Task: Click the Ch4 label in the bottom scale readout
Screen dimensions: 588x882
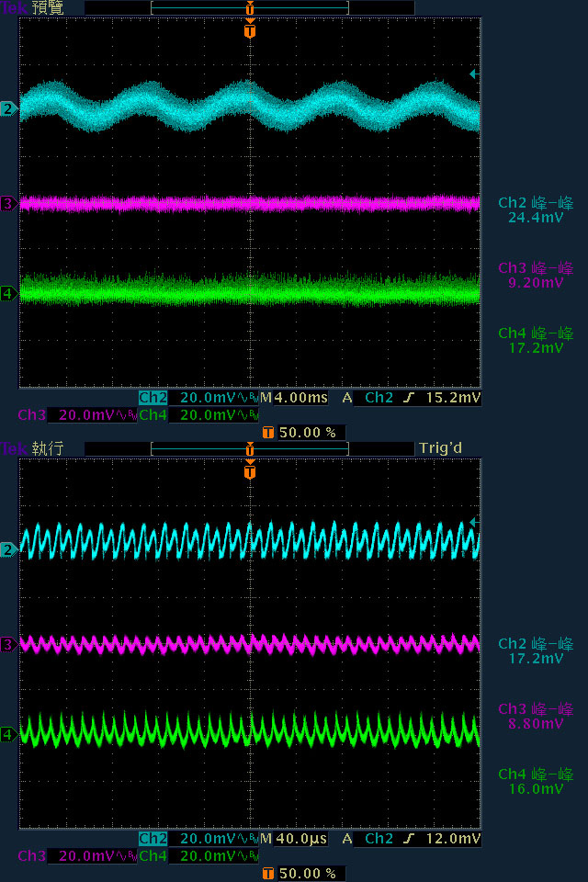Action: tap(153, 856)
